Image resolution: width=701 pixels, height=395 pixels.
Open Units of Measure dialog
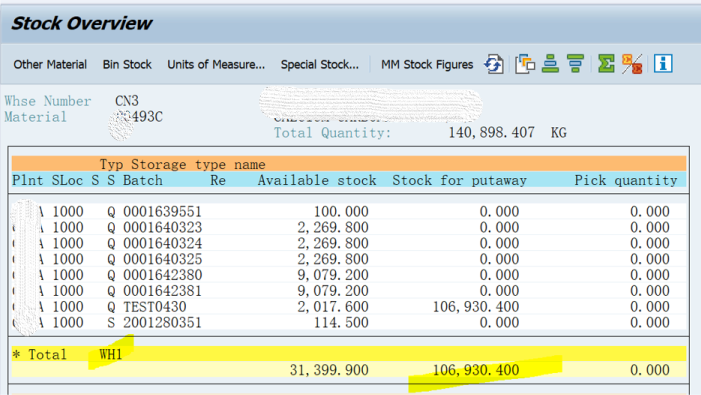click(x=216, y=64)
